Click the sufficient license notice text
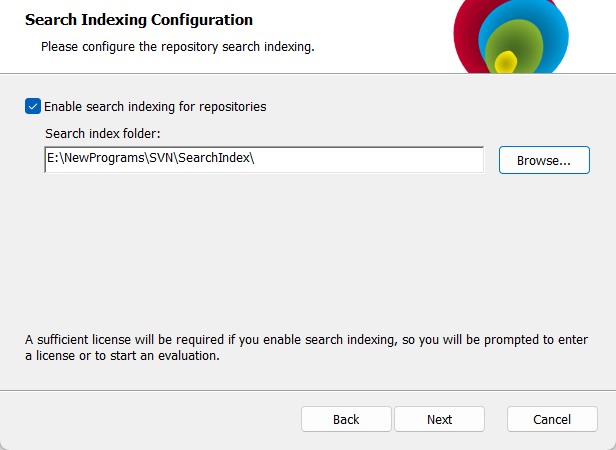Screen dimensions: 616x450 click(x=306, y=347)
